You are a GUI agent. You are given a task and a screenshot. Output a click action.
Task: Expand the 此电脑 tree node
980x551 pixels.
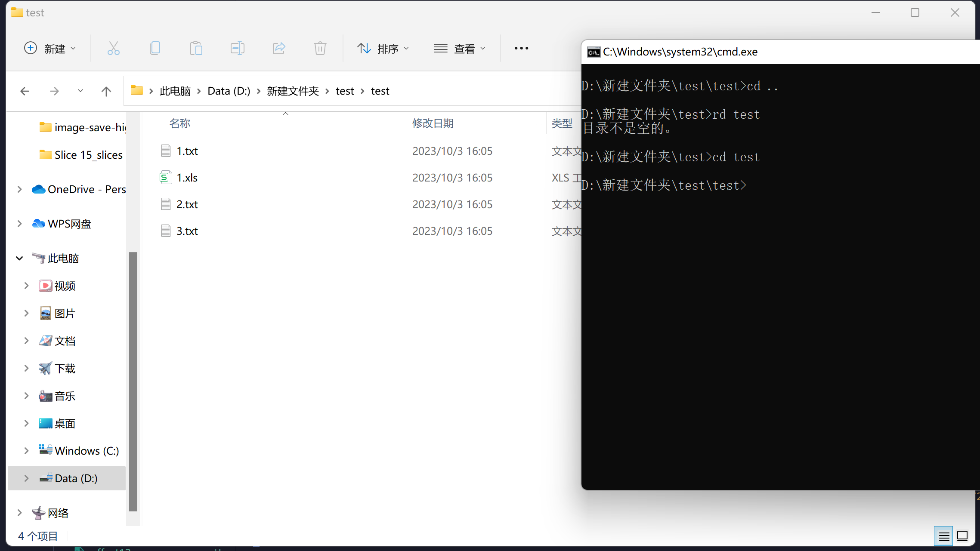18,258
